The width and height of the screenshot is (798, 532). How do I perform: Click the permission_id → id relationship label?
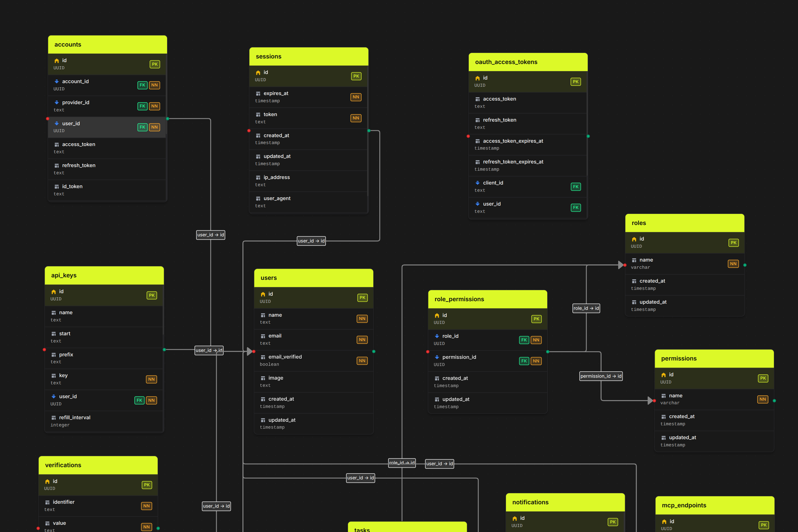coord(601,376)
